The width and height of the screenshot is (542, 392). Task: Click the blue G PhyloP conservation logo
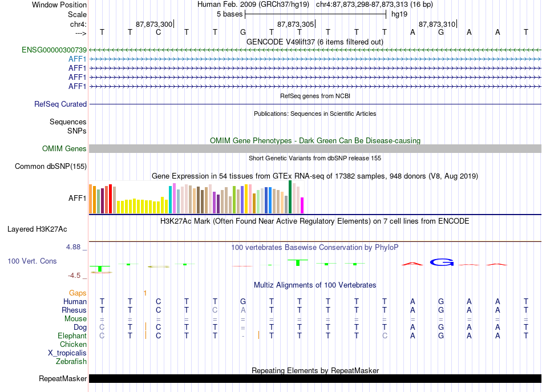tap(442, 262)
